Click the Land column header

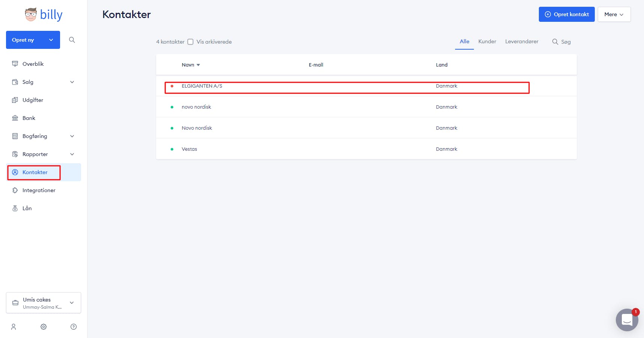click(442, 65)
